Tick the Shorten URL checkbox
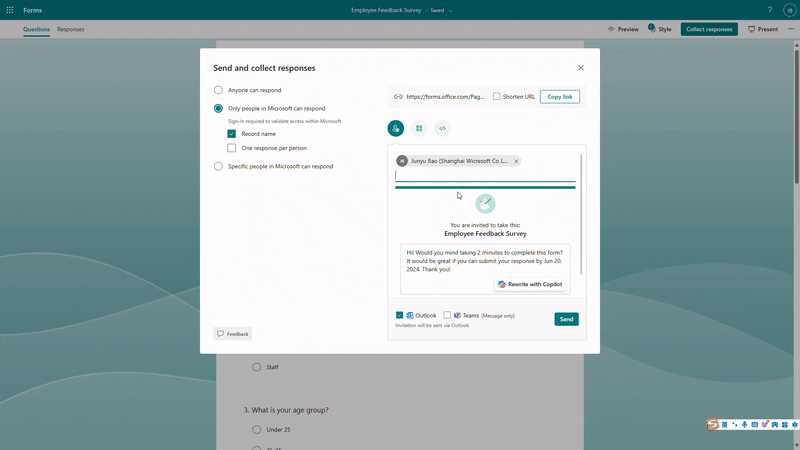Screen dimensions: 800x450 [496, 97]
